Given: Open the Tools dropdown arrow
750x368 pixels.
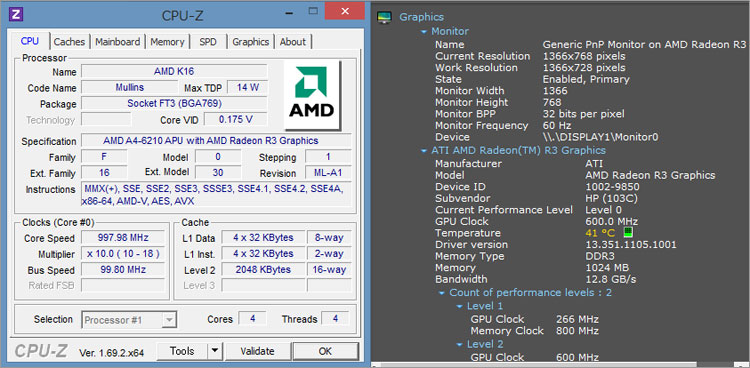Looking at the screenshot, I should [x=215, y=352].
